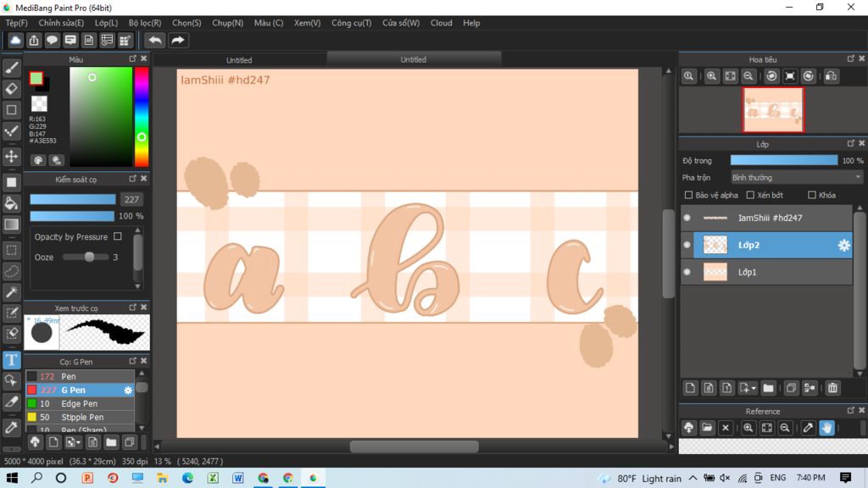Activate the Text tool
Viewport: 868px width, 488px height.
point(11,360)
